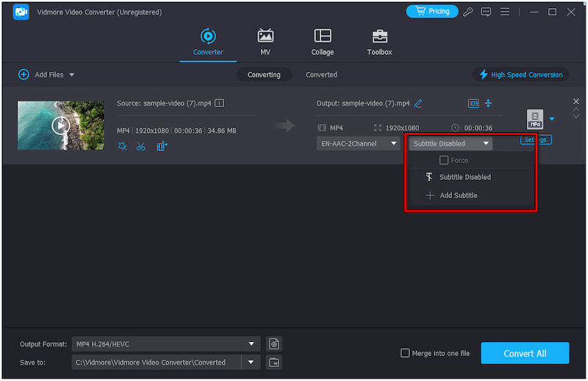Open the ID3 metadata editor icon
The width and height of the screenshot is (588, 381).
point(473,104)
